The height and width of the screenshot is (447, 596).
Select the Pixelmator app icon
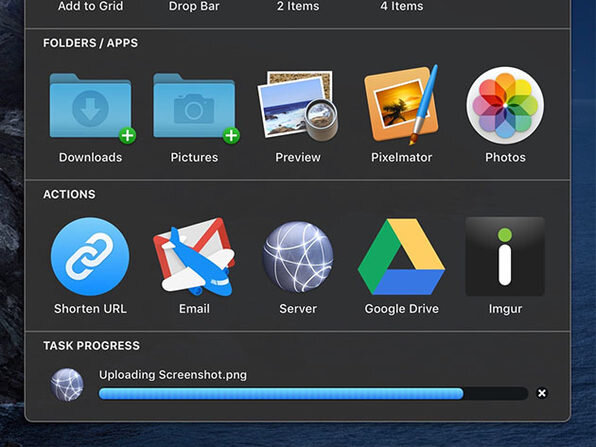pos(401,105)
